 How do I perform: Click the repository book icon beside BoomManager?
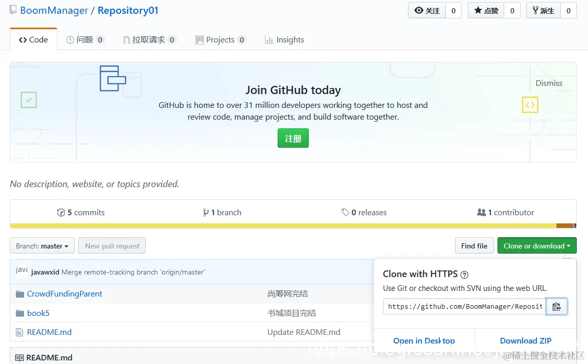[x=13, y=10]
